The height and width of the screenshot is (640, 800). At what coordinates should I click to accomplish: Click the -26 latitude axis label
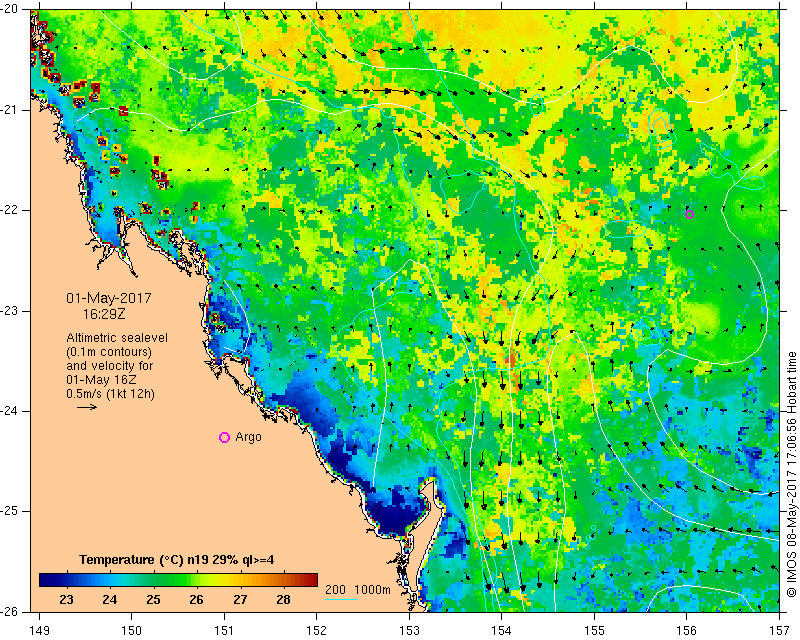8,612
